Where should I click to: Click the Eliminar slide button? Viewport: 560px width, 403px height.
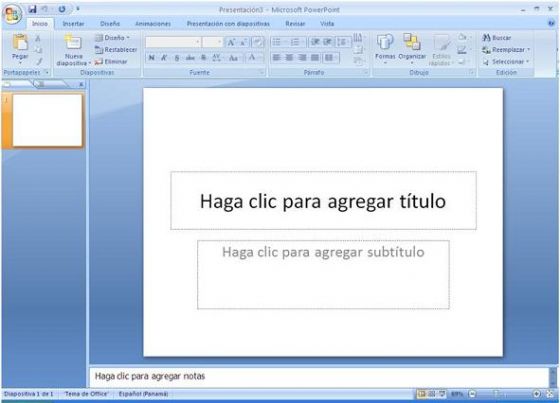(x=111, y=61)
